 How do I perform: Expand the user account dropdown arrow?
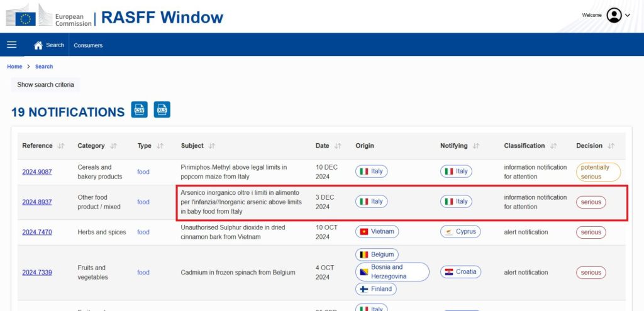628,16
